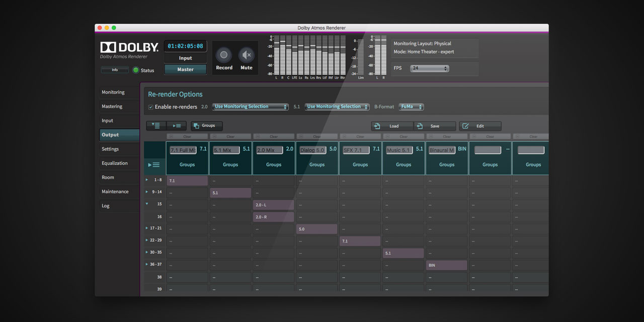Click the Binaural name field
This screenshot has height=322, width=644.
pos(442,150)
